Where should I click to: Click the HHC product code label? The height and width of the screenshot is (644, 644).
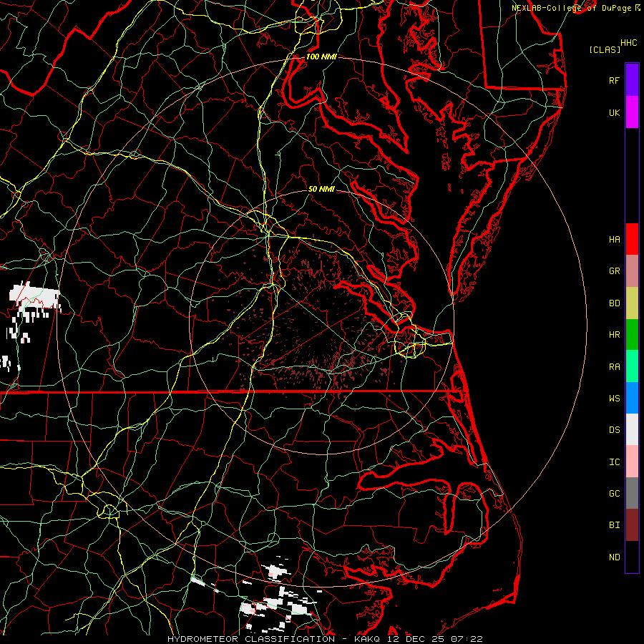(628, 43)
